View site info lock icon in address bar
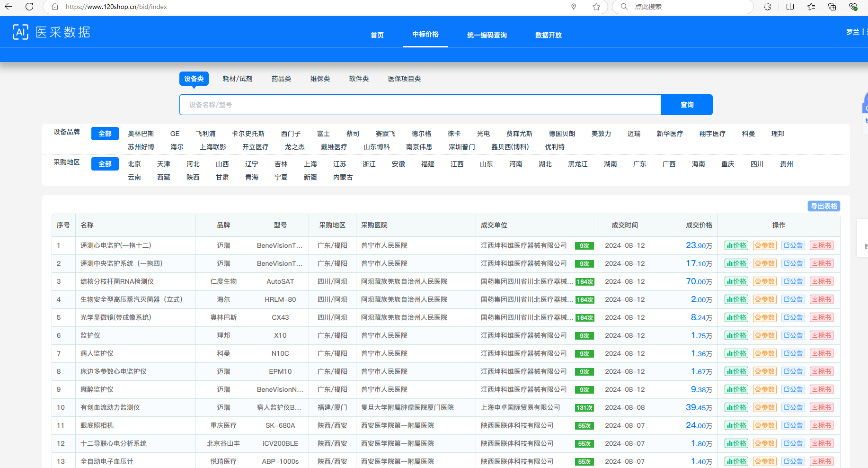The height and width of the screenshot is (468, 868). click(x=55, y=7)
